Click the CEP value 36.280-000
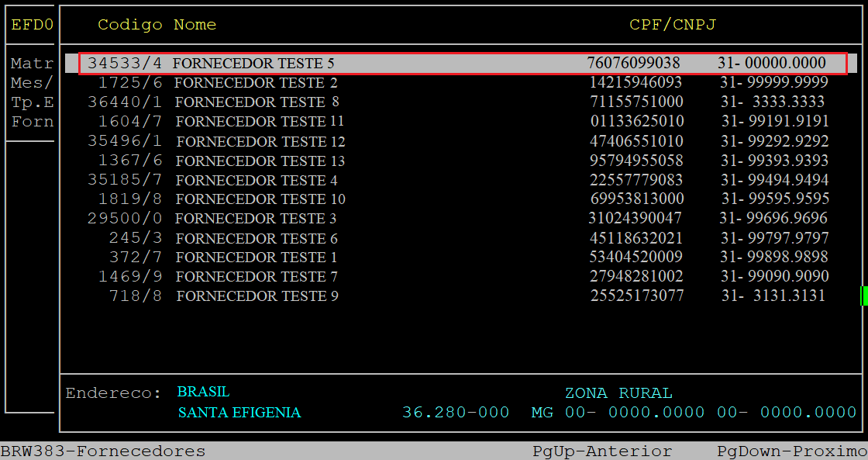 point(456,413)
